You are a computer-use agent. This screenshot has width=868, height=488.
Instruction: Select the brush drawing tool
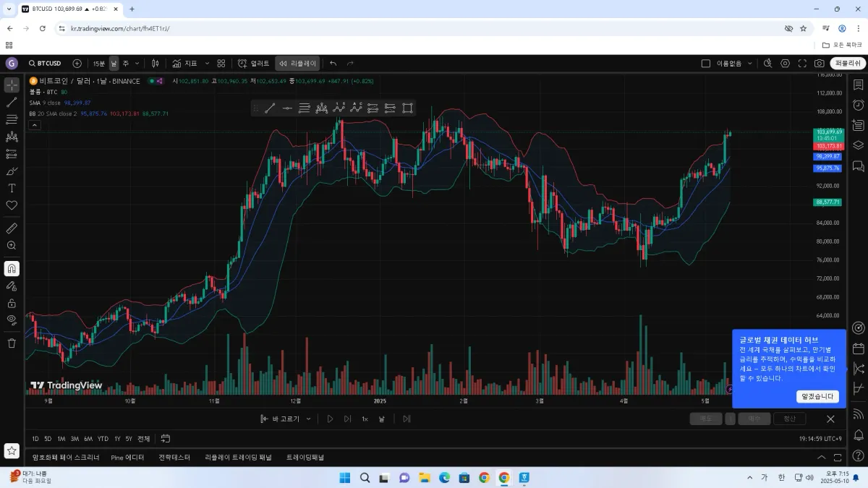tap(12, 171)
